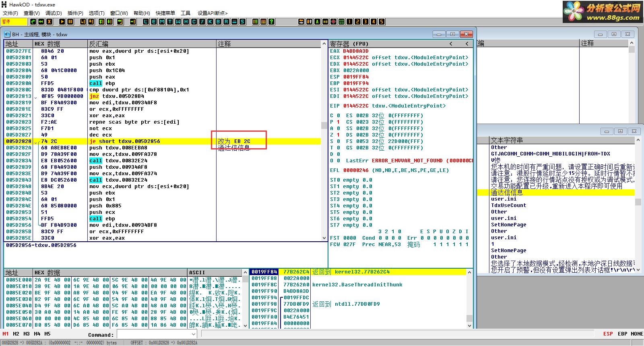
Task: Click the X close program icon
Action: point(49,22)
